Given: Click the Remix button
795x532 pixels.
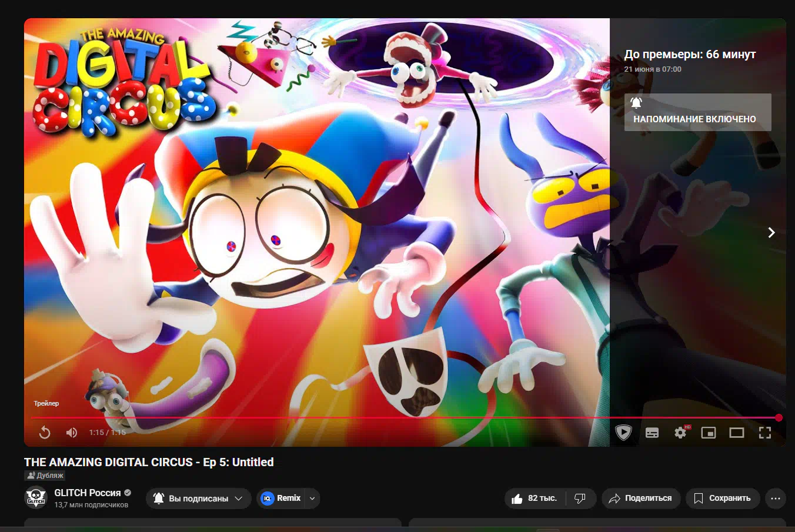Looking at the screenshot, I should 281,498.
